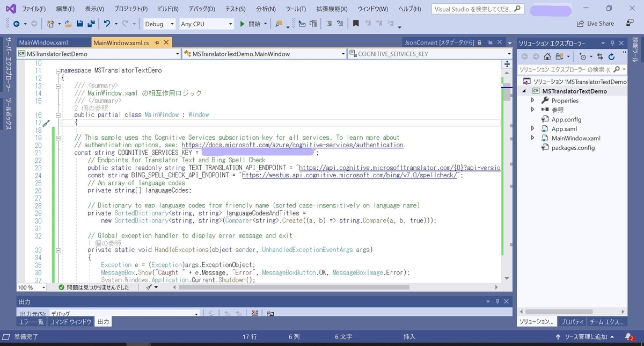This screenshot has height=346, width=644.
Task: Toggle pin on the MainWindow.xaml.cs tab
Action: click(x=156, y=43)
